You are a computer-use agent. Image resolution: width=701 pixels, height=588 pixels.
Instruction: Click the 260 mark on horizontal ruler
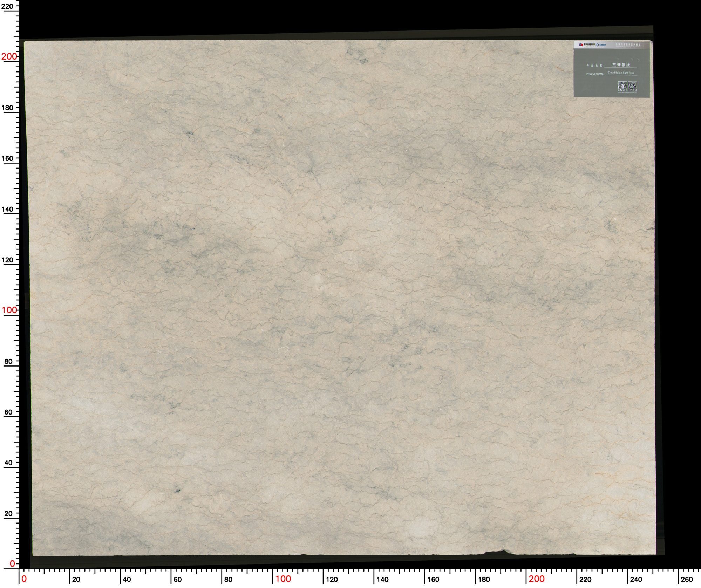pos(687,580)
